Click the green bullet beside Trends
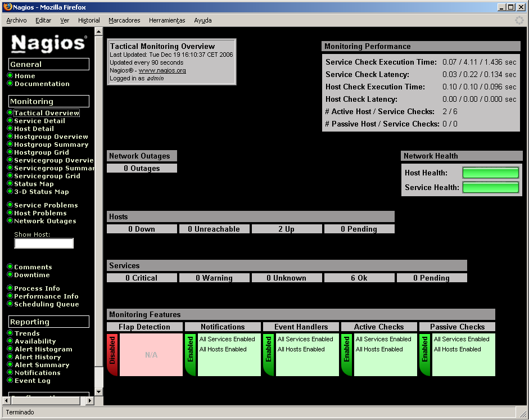This screenshot has width=529, height=420. [x=10, y=333]
